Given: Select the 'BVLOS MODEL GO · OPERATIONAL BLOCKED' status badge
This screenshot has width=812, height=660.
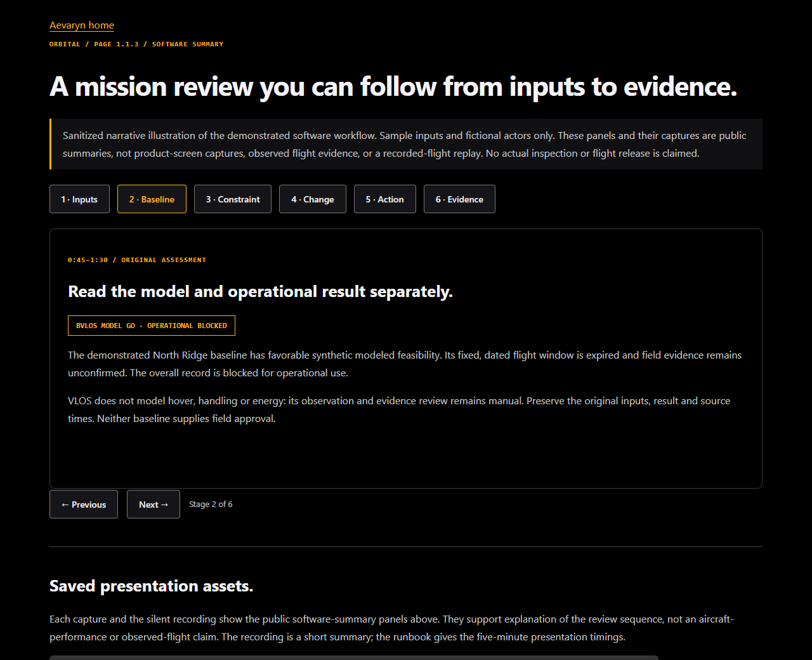Looking at the screenshot, I should [x=152, y=326].
